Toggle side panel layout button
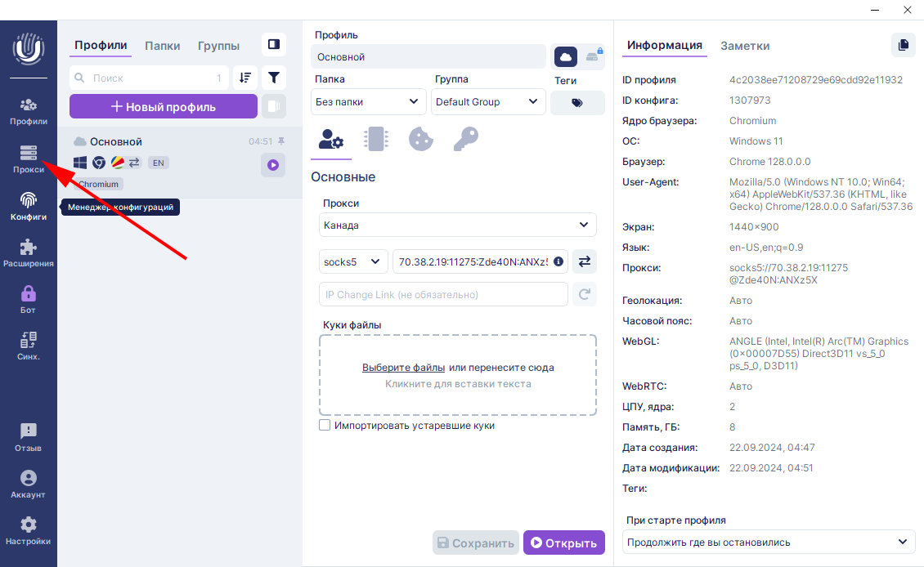 [274, 44]
